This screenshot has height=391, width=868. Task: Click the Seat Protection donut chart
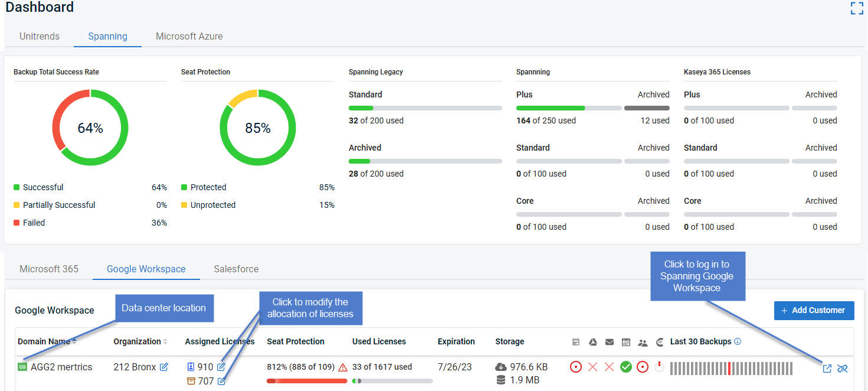(258, 128)
